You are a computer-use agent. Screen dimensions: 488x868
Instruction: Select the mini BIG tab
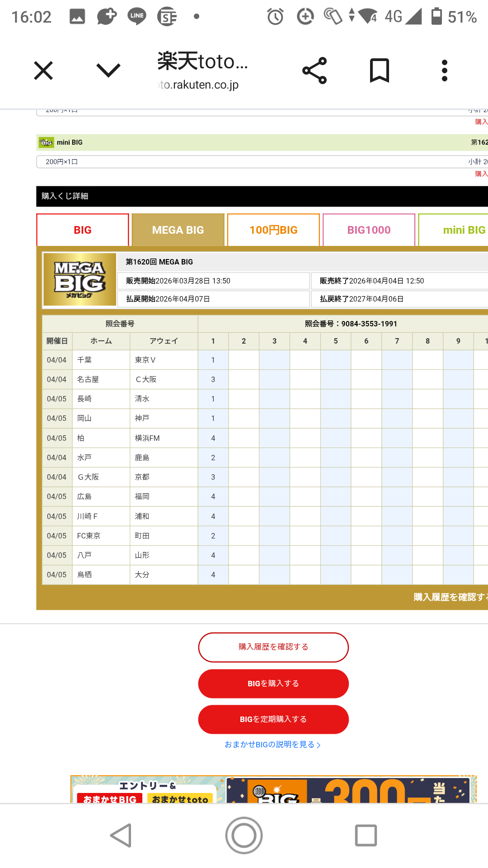[456, 230]
